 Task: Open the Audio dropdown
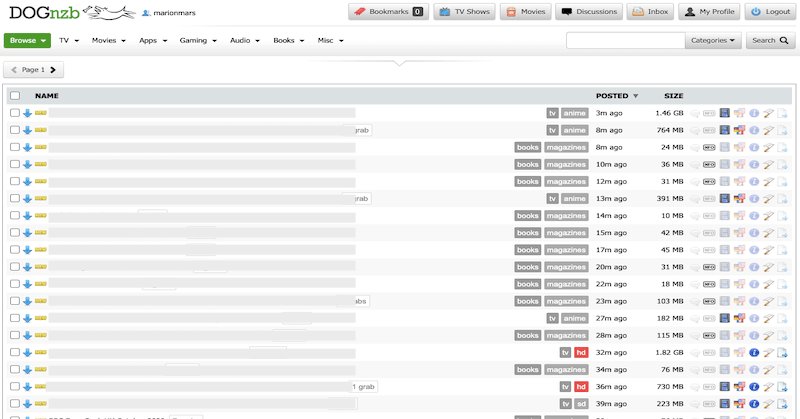(245, 40)
